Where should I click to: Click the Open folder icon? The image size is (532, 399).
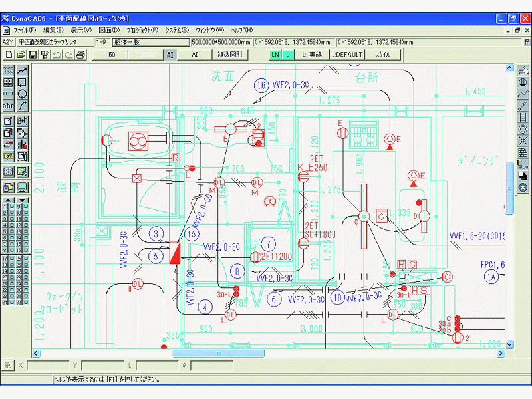21,55
